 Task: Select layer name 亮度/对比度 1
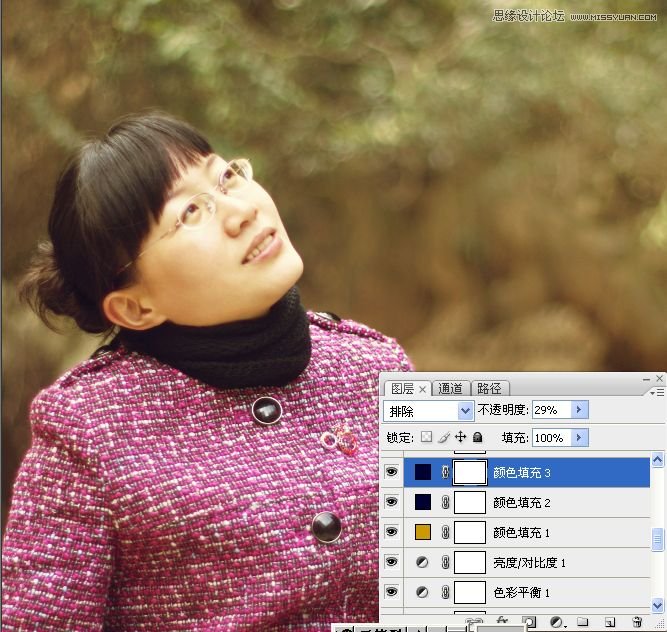click(530, 563)
